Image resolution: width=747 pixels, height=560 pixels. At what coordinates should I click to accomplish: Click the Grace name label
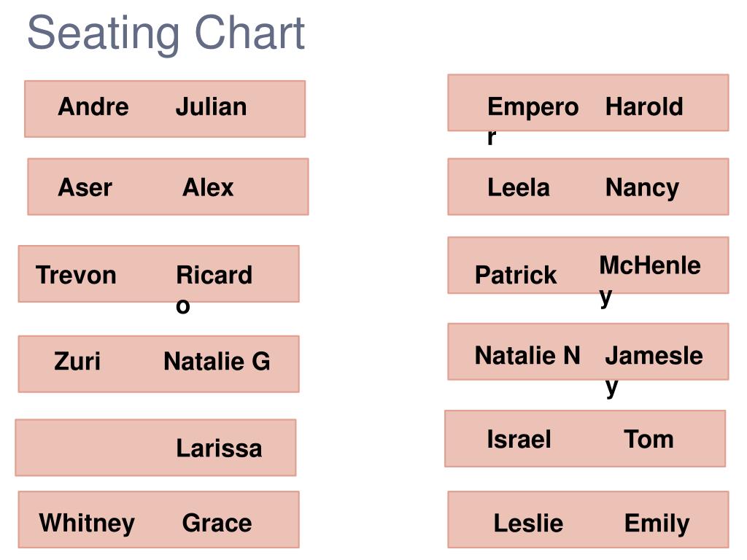217,523
